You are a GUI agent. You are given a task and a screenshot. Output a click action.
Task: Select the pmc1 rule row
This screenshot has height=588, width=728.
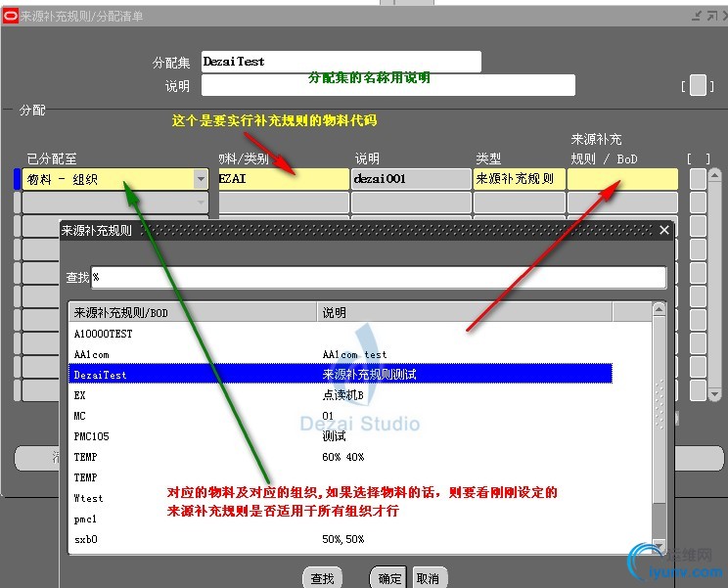(341, 519)
